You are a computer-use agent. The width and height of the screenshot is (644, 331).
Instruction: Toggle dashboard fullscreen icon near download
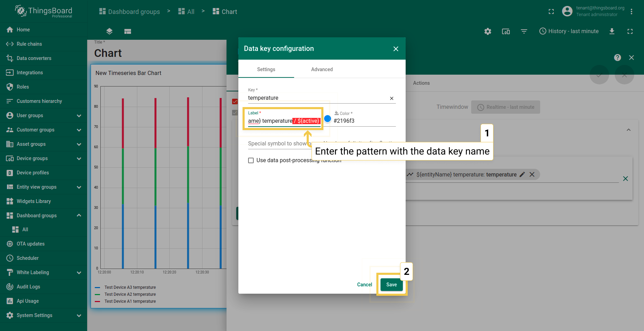630,31
